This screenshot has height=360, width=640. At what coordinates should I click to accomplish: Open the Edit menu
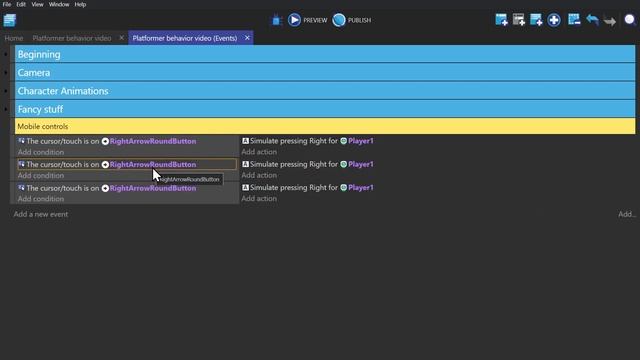click(21, 4)
